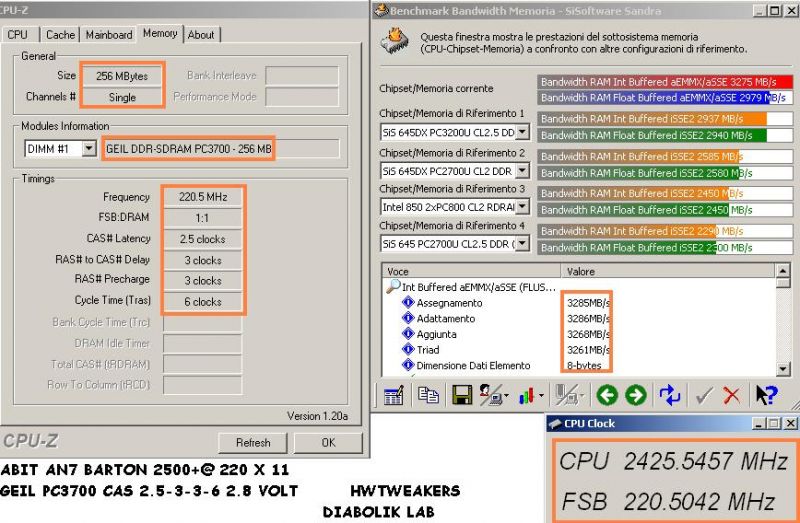Click the CPU 2425.5457 MHz readout
Viewport: 800px width, 523px height.
click(673, 461)
